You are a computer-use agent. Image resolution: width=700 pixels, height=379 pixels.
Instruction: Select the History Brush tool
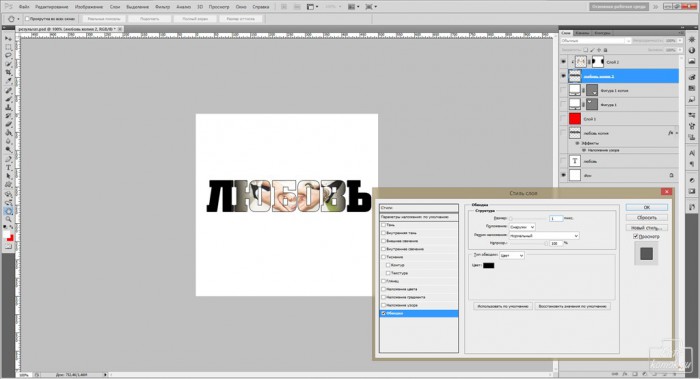[8, 116]
